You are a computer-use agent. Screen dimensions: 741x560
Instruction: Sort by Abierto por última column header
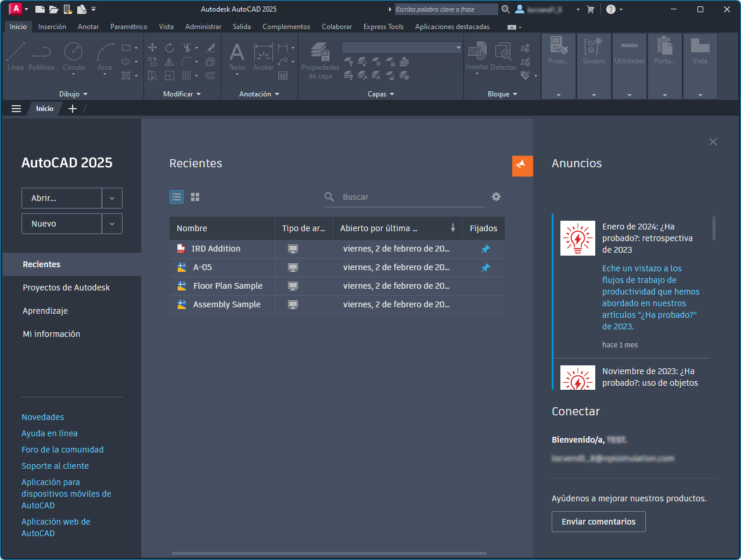[398, 228]
